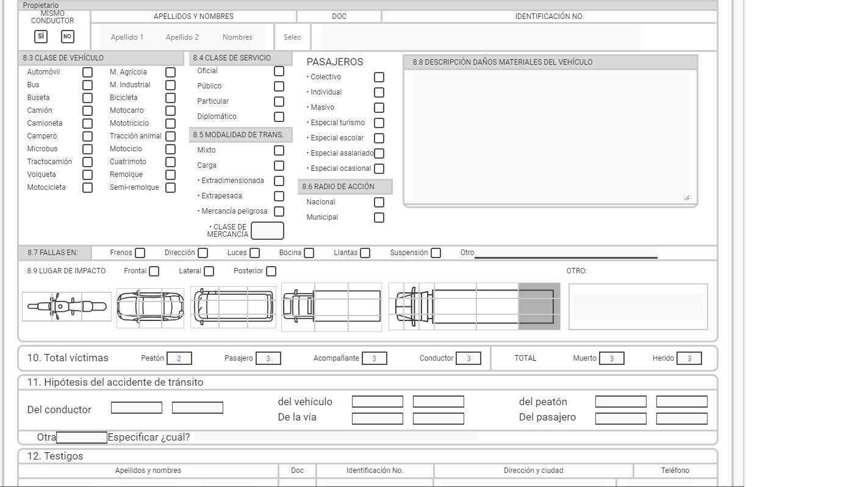Mark Suspensión failure checkbox
The image size is (868, 487).
[x=436, y=253]
